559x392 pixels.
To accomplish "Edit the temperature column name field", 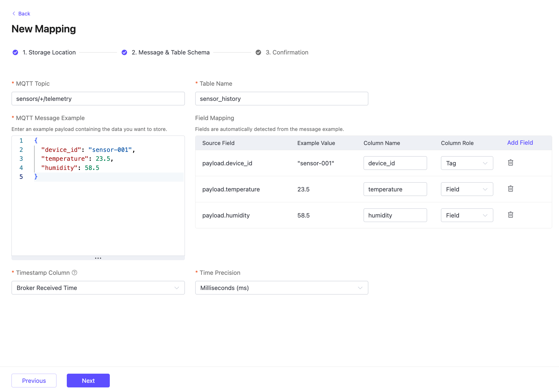I will point(395,189).
